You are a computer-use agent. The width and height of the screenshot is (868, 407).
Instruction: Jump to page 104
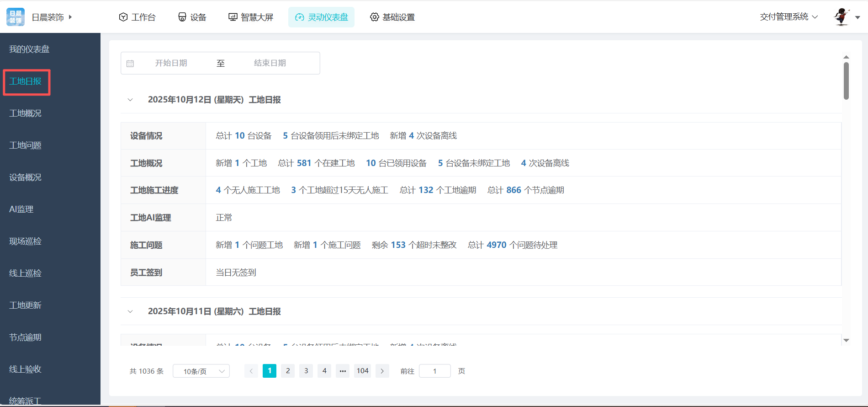click(x=363, y=371)
